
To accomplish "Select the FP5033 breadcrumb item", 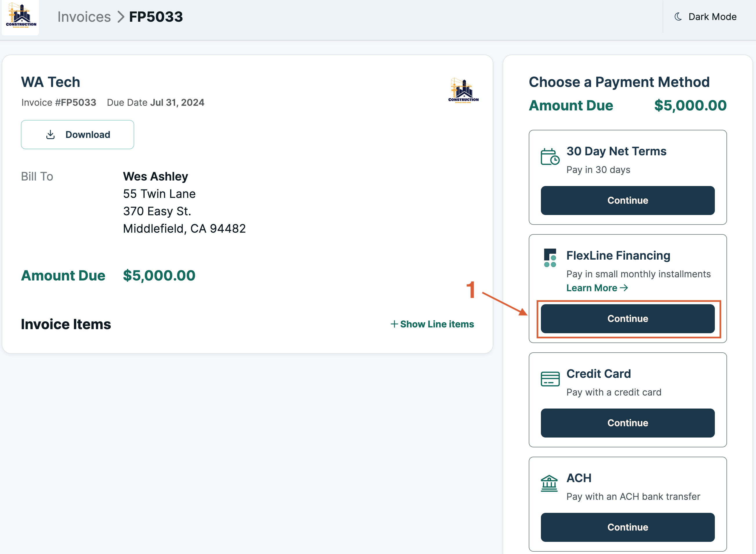I will 156,17.
